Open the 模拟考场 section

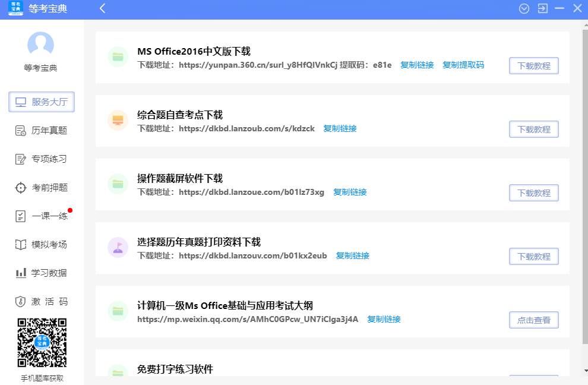(x=42, y=244)
